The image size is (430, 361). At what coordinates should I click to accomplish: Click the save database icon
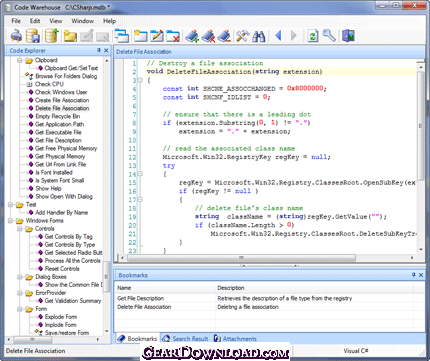pos(33,36)
